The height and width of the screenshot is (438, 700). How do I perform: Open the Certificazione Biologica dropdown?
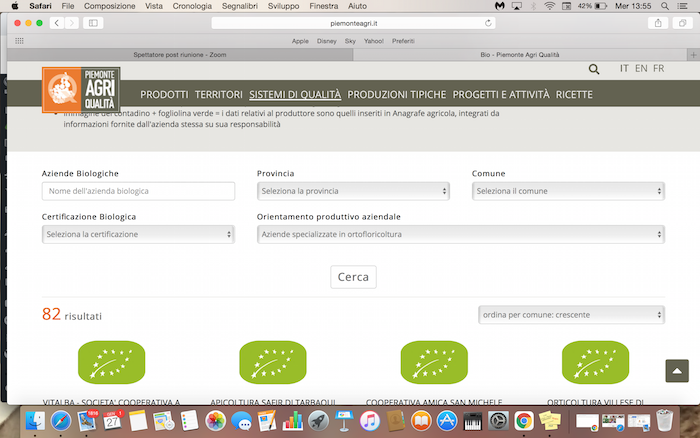(138, 234)
